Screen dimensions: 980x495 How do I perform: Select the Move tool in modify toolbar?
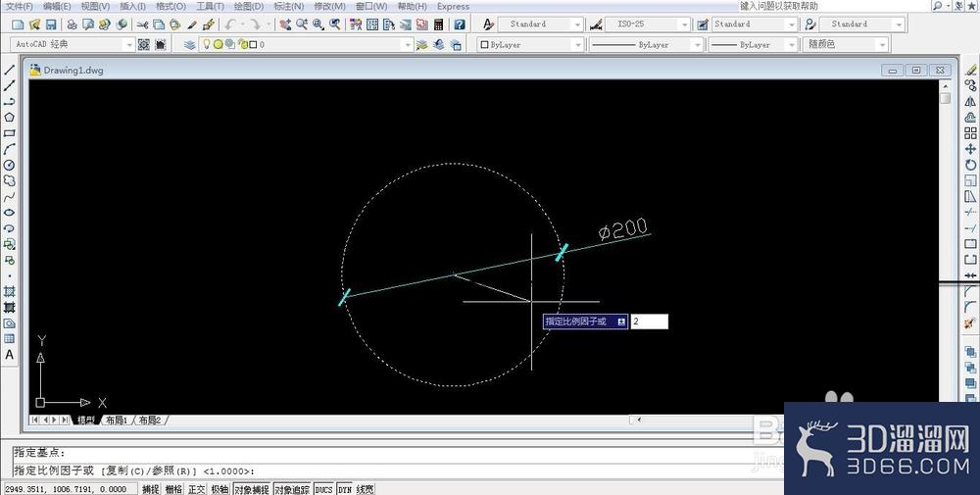click(x=970, y=149)
